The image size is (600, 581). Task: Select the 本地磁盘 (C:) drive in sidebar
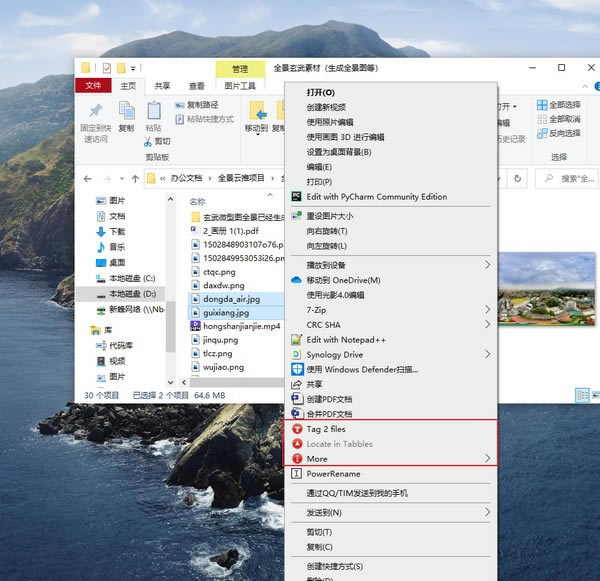click(132, 278)
